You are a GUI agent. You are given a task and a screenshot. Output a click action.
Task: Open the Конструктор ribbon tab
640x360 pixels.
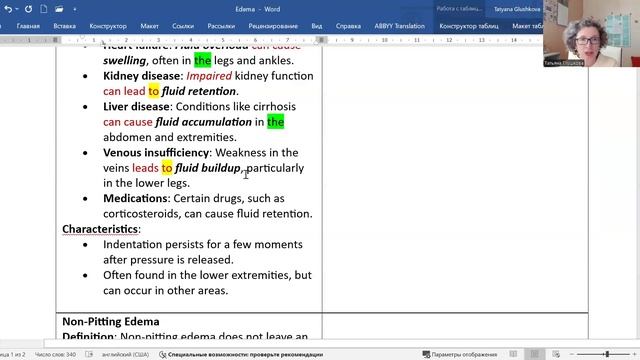pos(108,26)
